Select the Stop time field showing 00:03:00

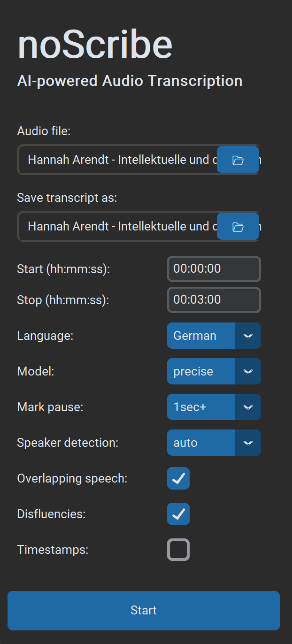[x=214, y=300]
